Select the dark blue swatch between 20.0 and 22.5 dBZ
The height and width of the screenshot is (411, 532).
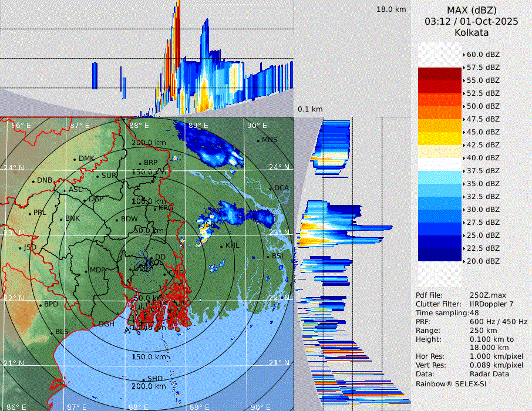click(x=440, y=254)
